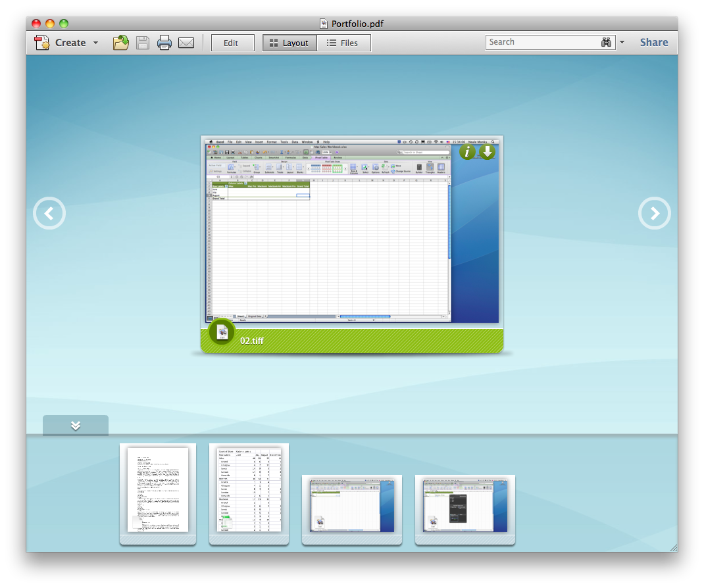This screenshot has height=588, width=704.
Task: Open the search options dropdown arrow
Action: click(x=622, y=42)
